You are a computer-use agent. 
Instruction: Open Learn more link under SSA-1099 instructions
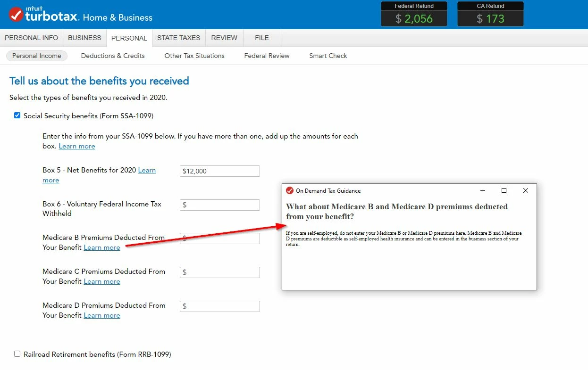pyautogui.click(x=77, y=146)
